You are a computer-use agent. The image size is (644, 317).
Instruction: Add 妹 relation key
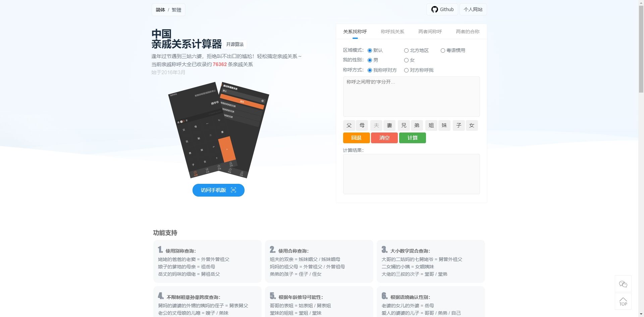pyautogui.click(x=444, y=125)
